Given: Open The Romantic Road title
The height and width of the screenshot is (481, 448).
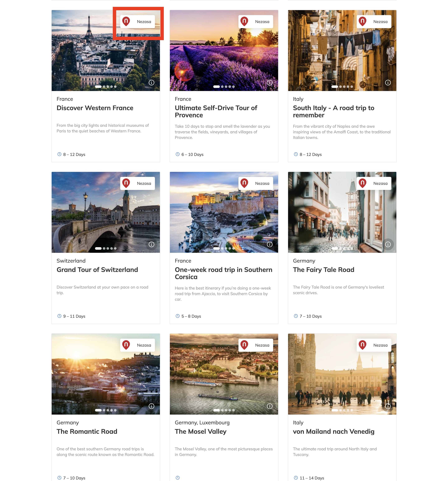Looking at the screenshot, I should 87,432.
